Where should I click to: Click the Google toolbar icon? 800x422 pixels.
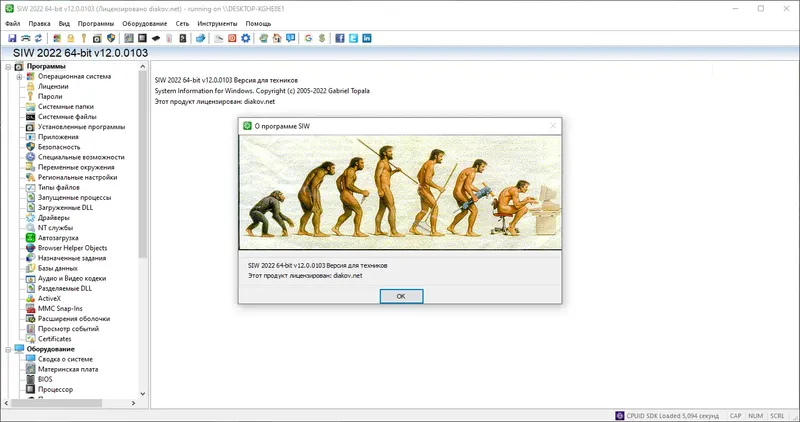[x=308, y=38]
